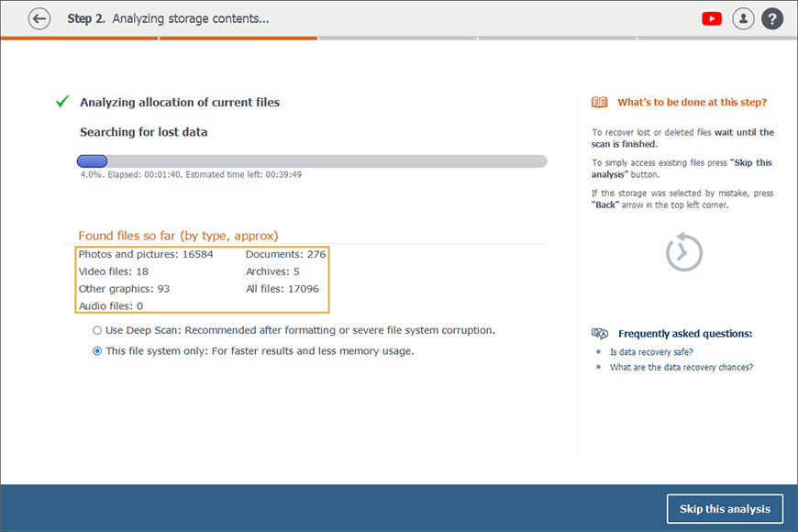Click the clock history icon in sidebar
The image size is (798, 532).
tap(683, 252)
